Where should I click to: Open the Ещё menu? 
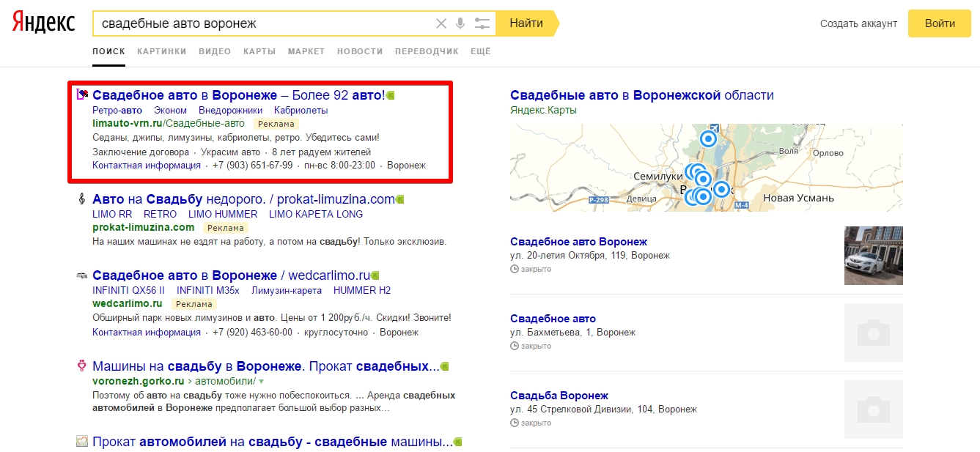point(481,51)
